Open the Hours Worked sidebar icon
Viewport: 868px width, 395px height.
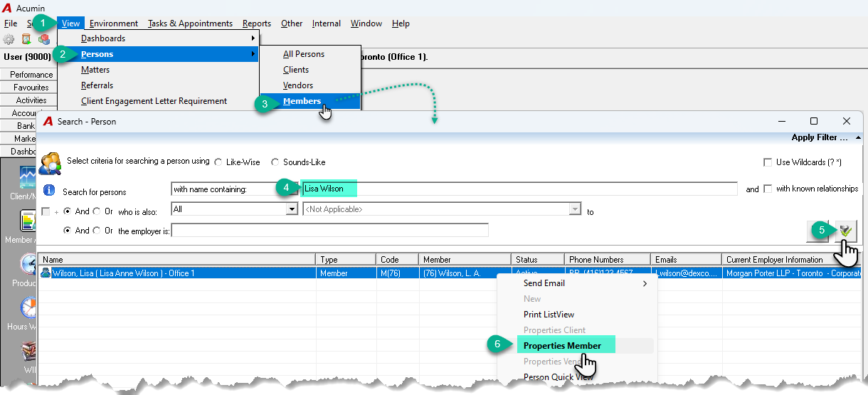28,307
